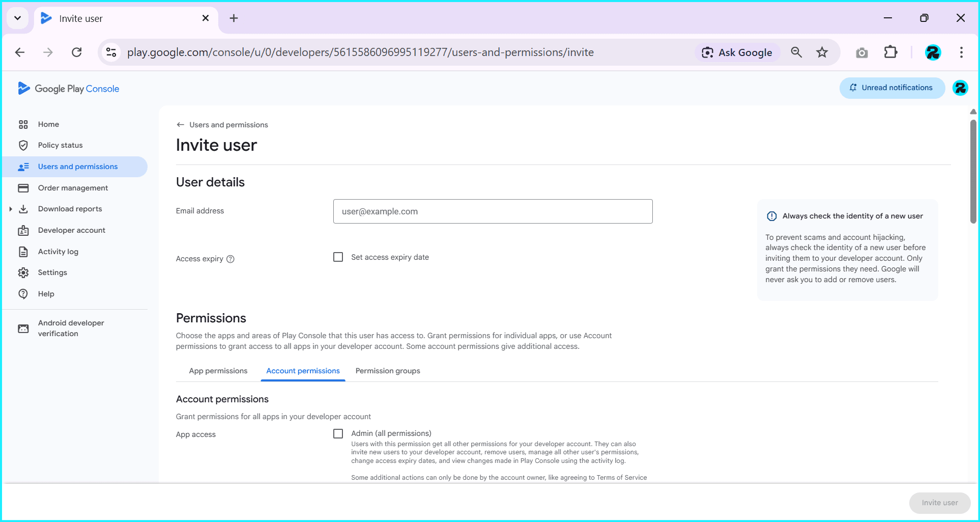Image resolution: width=980 pixels, height=522 pixels.
Task: Open the Permission groups tab
Action: [388, 371]
